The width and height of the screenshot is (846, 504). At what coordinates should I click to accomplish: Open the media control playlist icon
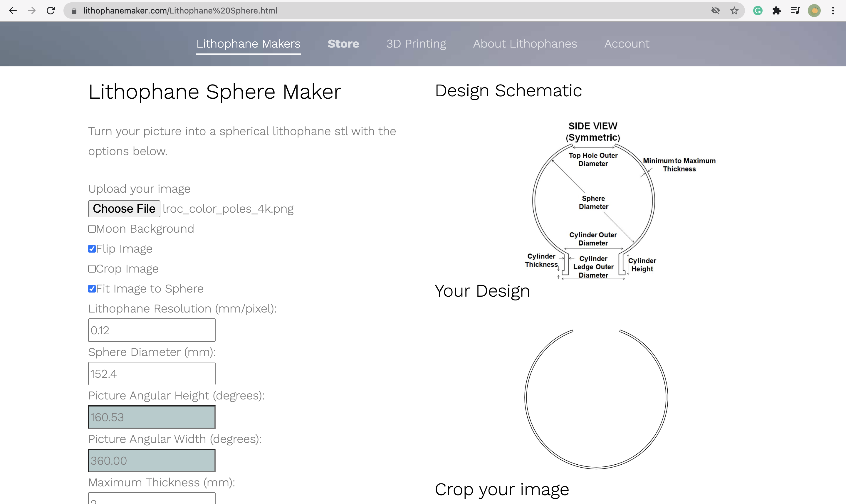tap(795, 11)
